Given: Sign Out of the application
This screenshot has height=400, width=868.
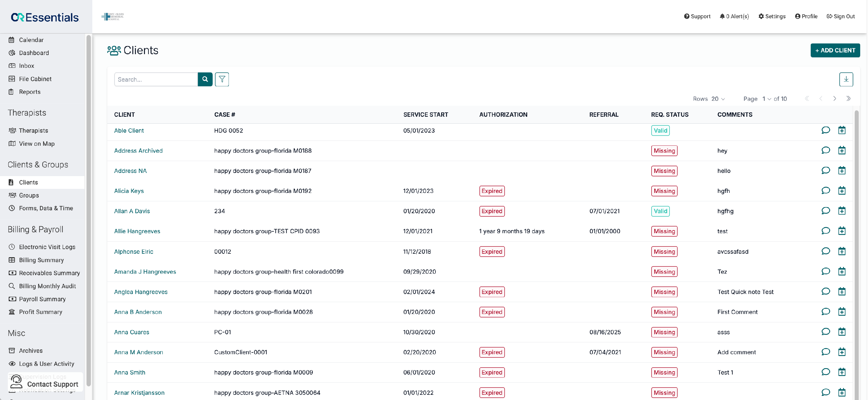Looking at the screenshot, I should click(x=841, y=16).
